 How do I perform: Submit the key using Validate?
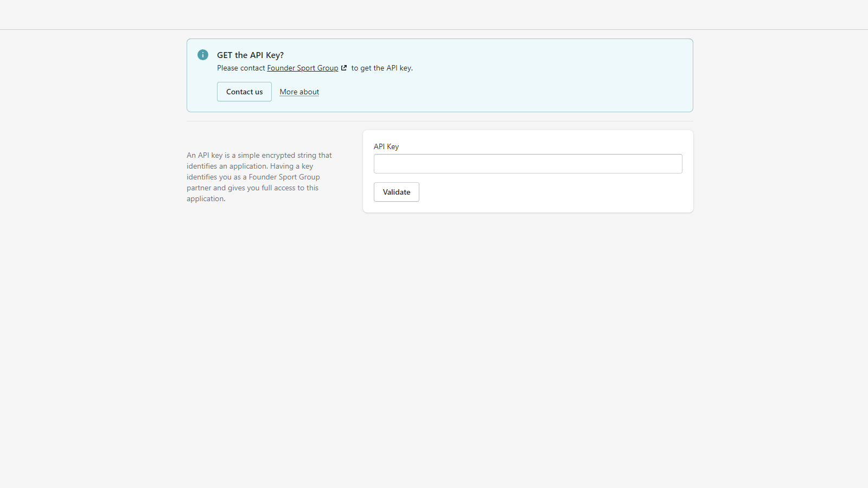[x=396, y=191]
